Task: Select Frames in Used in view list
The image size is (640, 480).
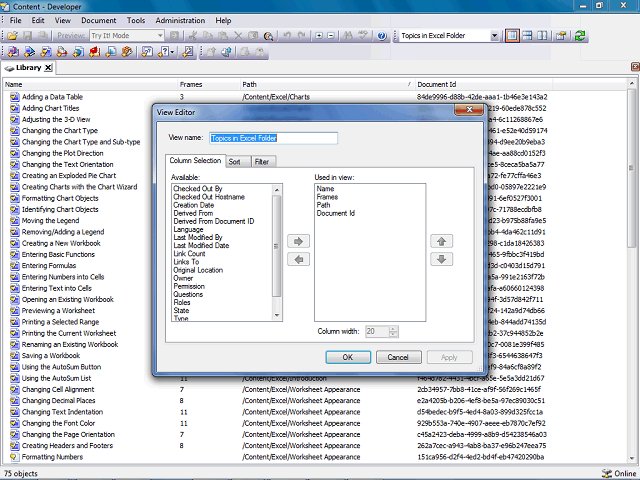Action: tap(327, 197)
